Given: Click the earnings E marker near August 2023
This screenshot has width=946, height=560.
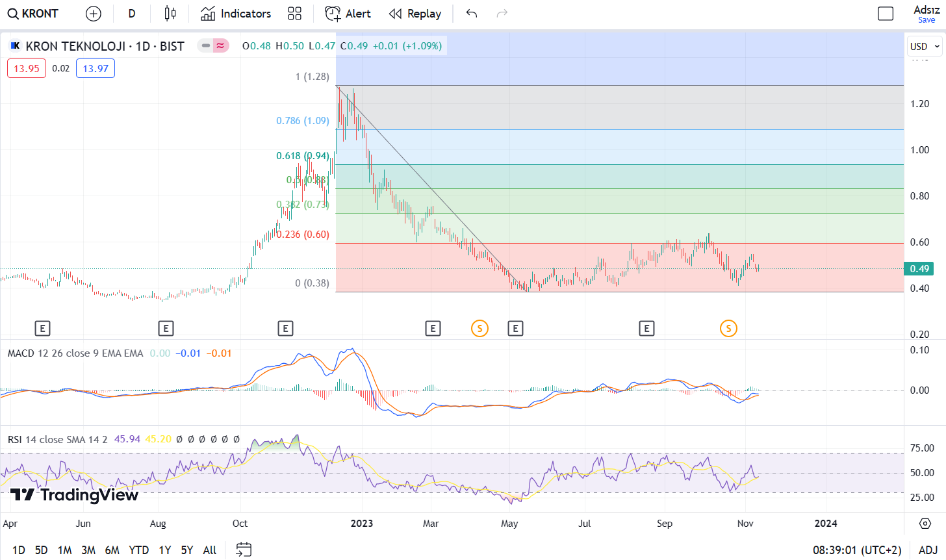Looking at the screenshot, I should [646, 329].
